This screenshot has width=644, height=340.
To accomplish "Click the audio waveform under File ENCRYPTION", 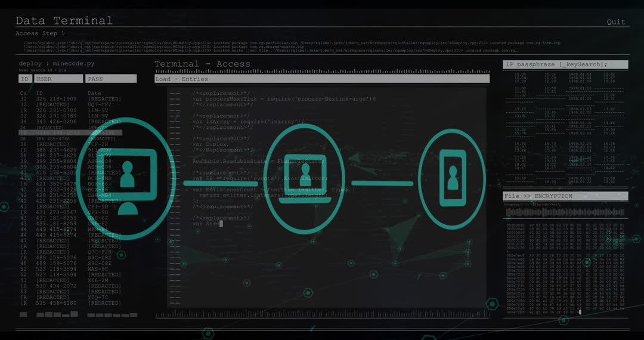I will [x=565, y=212].
